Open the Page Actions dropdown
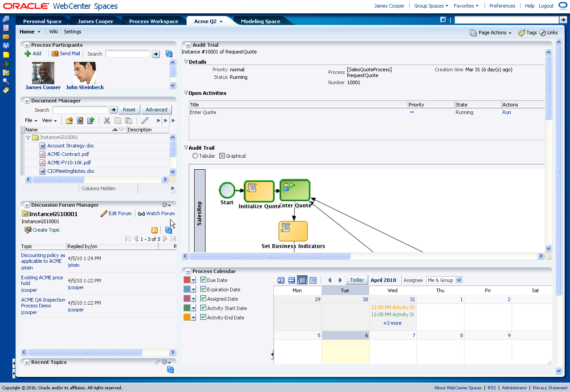The height and width of the screenshot is (392, 570). click(x=491, y=33)
